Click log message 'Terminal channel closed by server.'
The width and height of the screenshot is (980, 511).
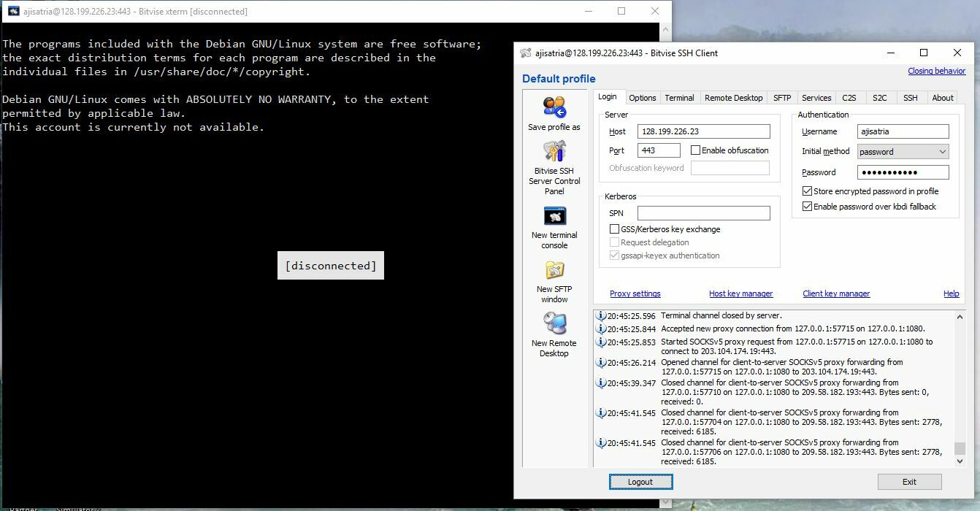click(721, 316)
